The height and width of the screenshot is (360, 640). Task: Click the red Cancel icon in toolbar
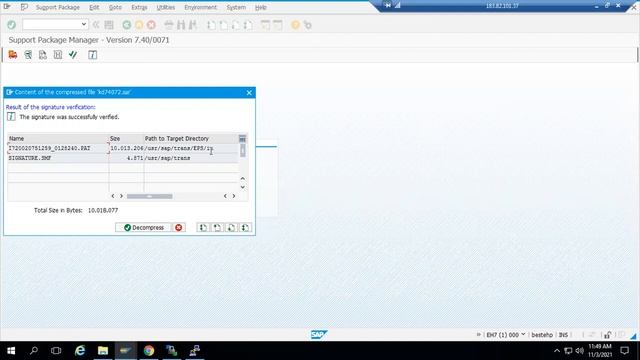pos(151,25)
